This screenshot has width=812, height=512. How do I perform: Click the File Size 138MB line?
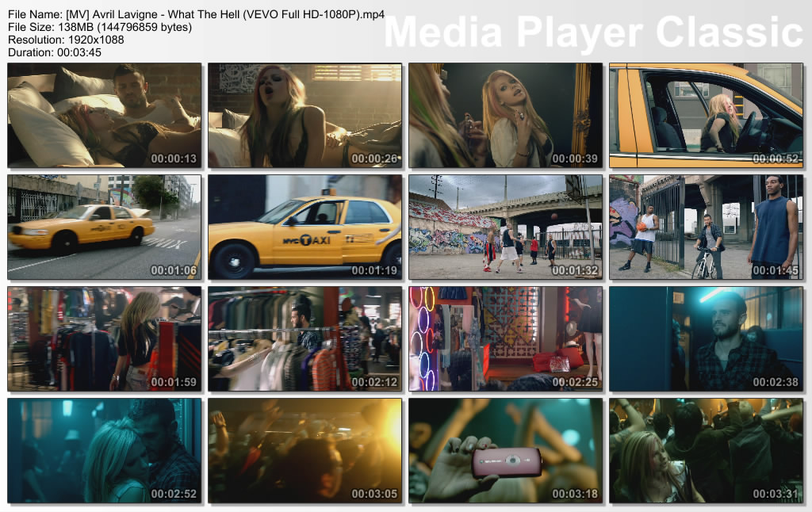[x=100, y=27]
